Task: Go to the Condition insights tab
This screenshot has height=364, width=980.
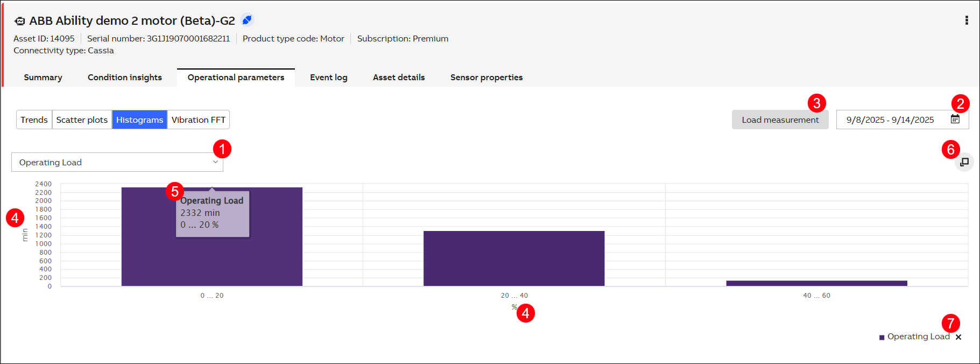Action: tap(125, 78)
